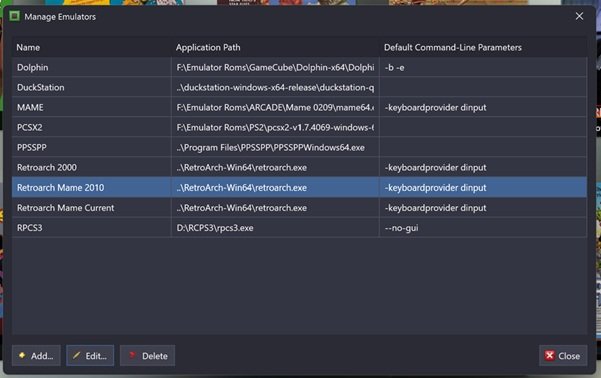Viewport: 601px width, 378px height.
Task: Click Default Command-Line Parameters column header
Action: pos(483,48)
